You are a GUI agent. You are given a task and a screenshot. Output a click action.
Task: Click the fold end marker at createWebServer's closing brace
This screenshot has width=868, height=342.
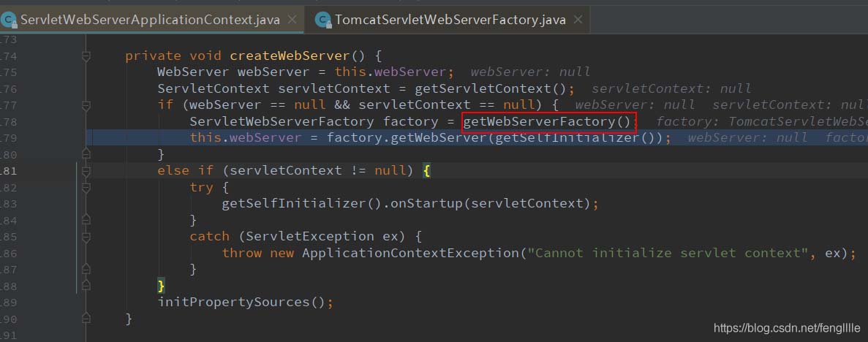point(86,319)
